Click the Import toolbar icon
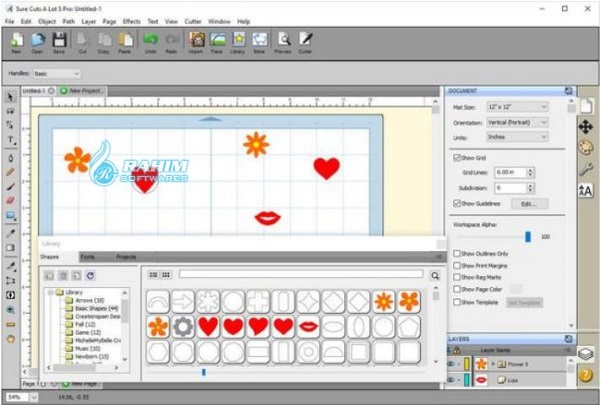The height and width of the screenshot is (405, 600). click(x=196, y=40)
